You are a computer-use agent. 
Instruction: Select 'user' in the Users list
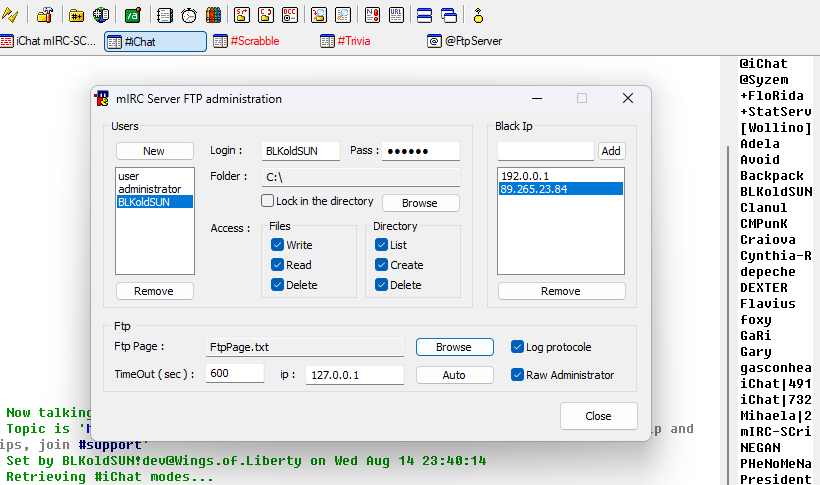click(x=154, y=176)
